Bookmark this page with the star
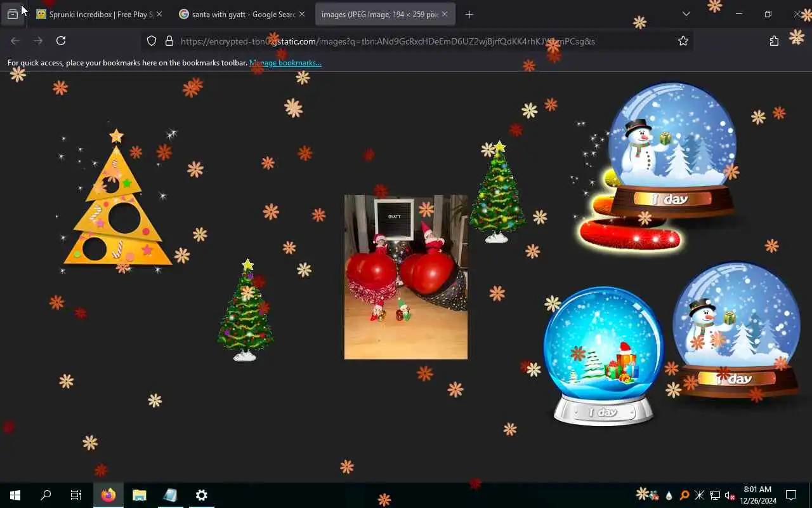This screenshot has height=508, width=812. pos(683,41)
